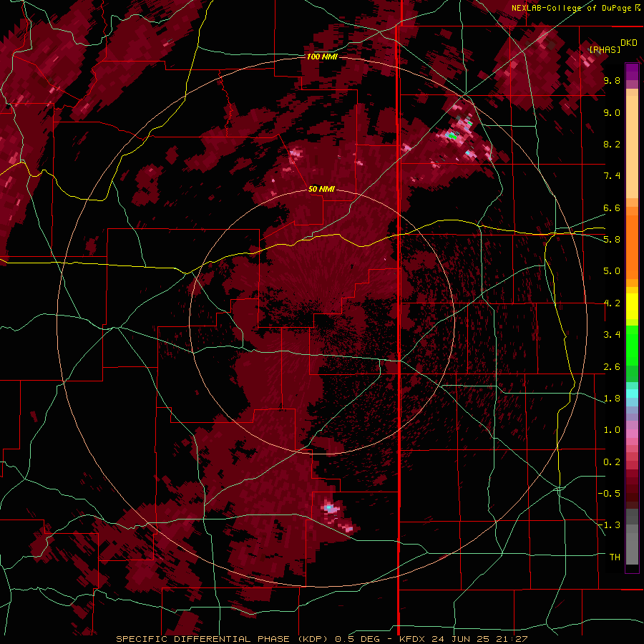Select the 9.8 value on the scale
The width and height of the screenshot is (644, 644).
click(612, 80)
